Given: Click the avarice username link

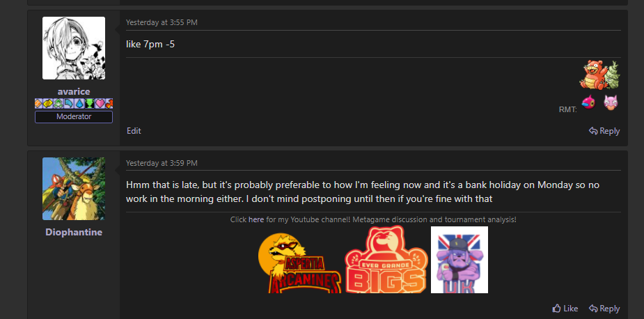Looking at the screenshot, I should pos(74,91).
